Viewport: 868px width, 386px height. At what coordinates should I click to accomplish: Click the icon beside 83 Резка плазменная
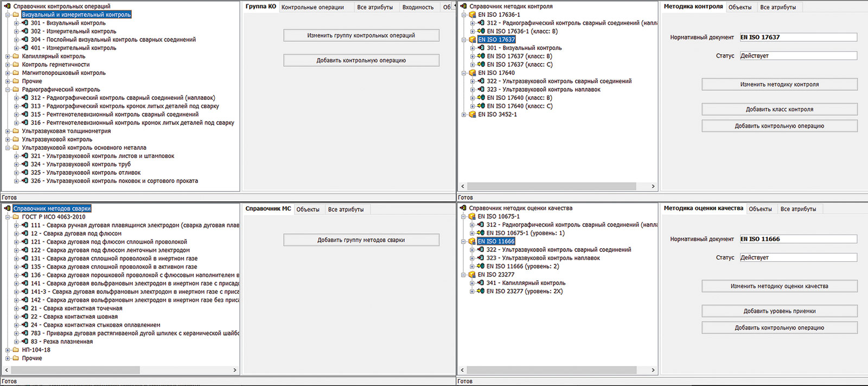click(25, 341)
